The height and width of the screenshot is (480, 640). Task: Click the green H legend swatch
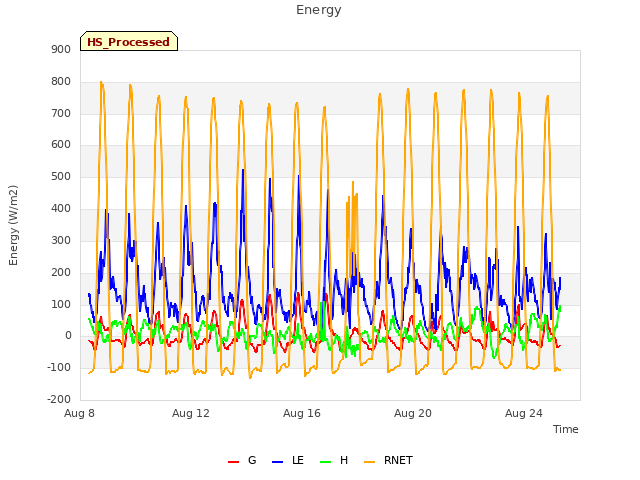click(326, 462)
